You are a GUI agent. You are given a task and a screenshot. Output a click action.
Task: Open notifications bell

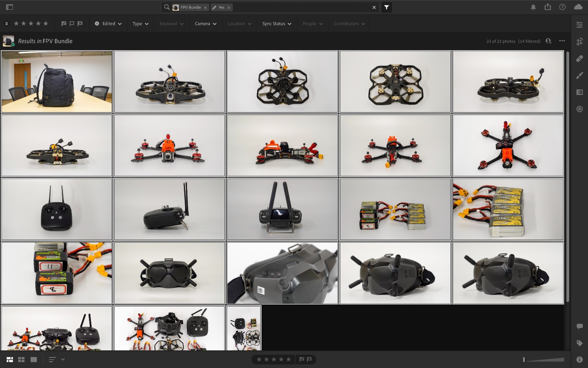(533, 7)
